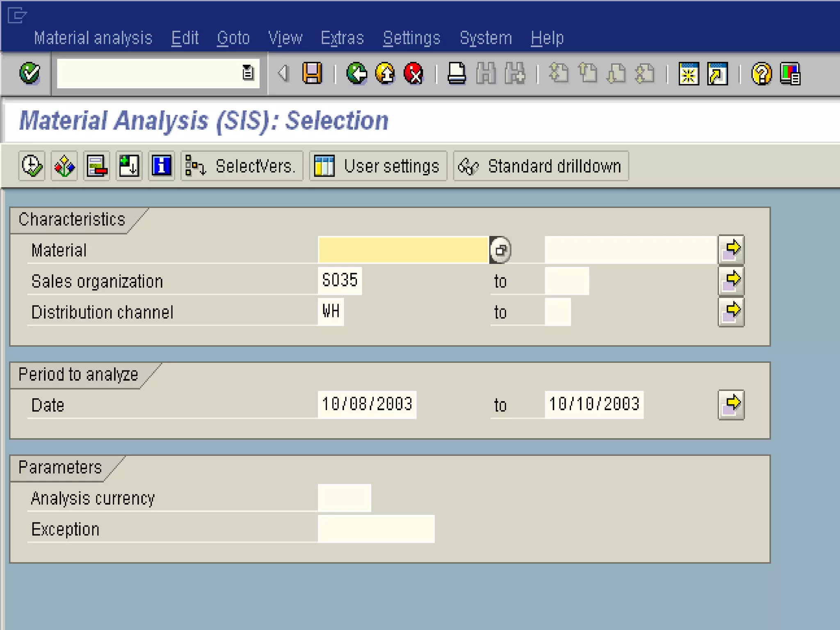
Task: Click the green Enter checkmark icon
Action: pos(30,74)
